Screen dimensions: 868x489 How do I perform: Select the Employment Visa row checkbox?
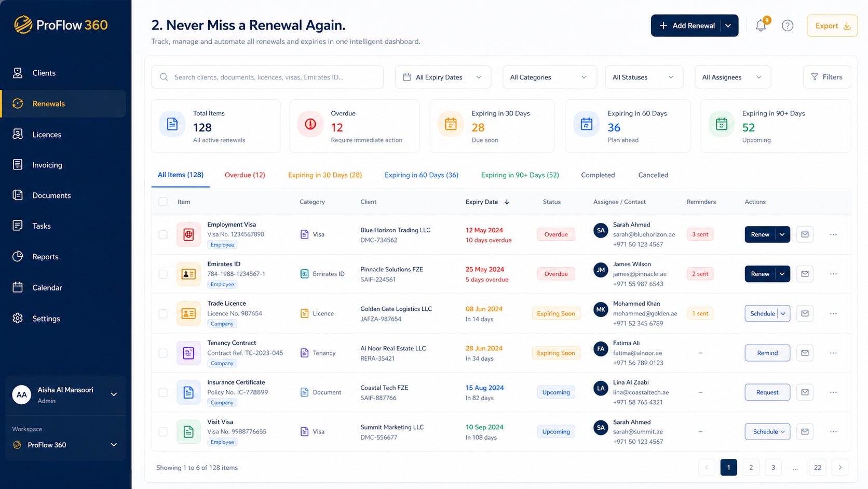pyautogui.click(x=163, y=234)
